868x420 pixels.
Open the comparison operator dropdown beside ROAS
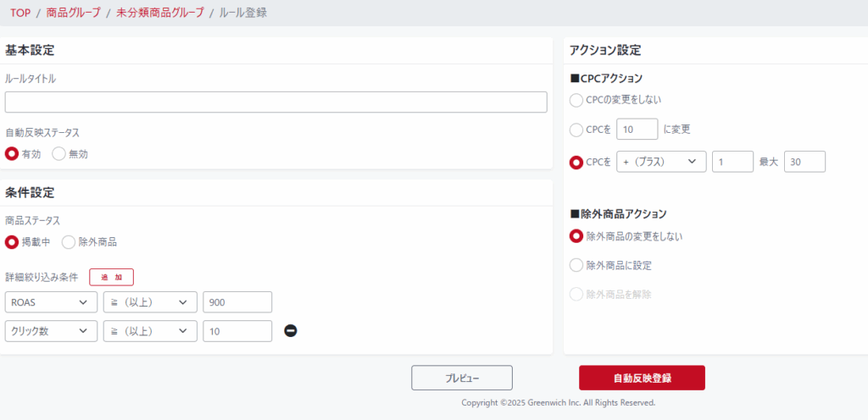(x=150, y=302)
